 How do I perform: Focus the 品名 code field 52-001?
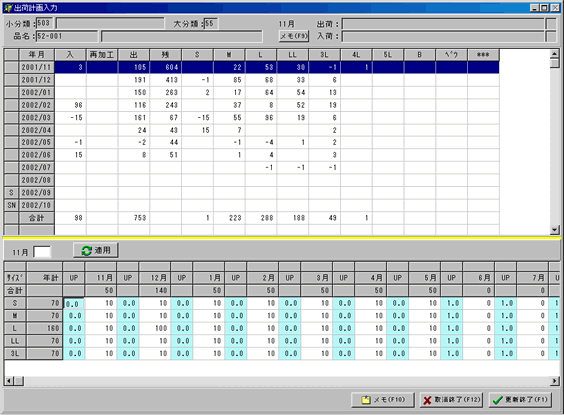click(x=67, y=36)
